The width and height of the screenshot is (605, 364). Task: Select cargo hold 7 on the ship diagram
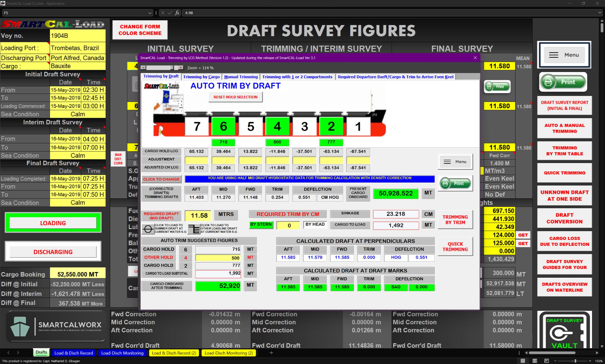pos(196,126)
